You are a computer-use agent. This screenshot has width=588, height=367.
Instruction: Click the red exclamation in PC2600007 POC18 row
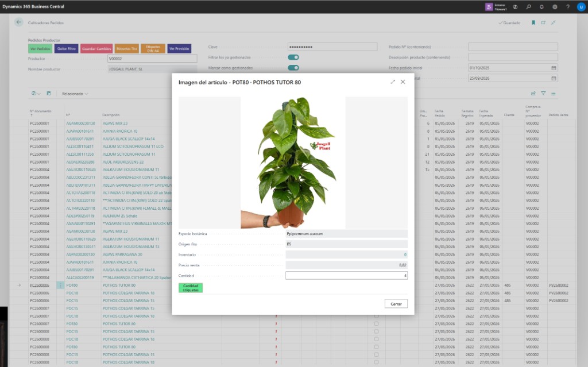pyautogui.click(x=276, y=316)
